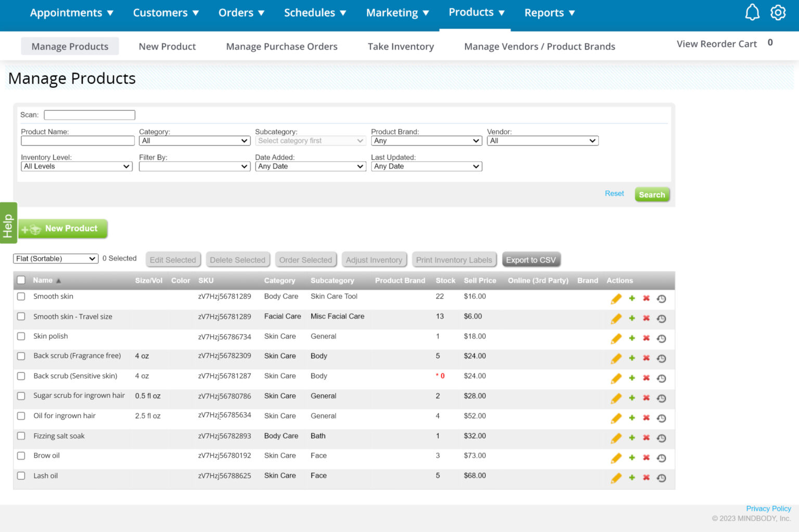Click red X icon for Brow oil
The width and height of the screenshot is (799, 532).
(x=646, y=458)
